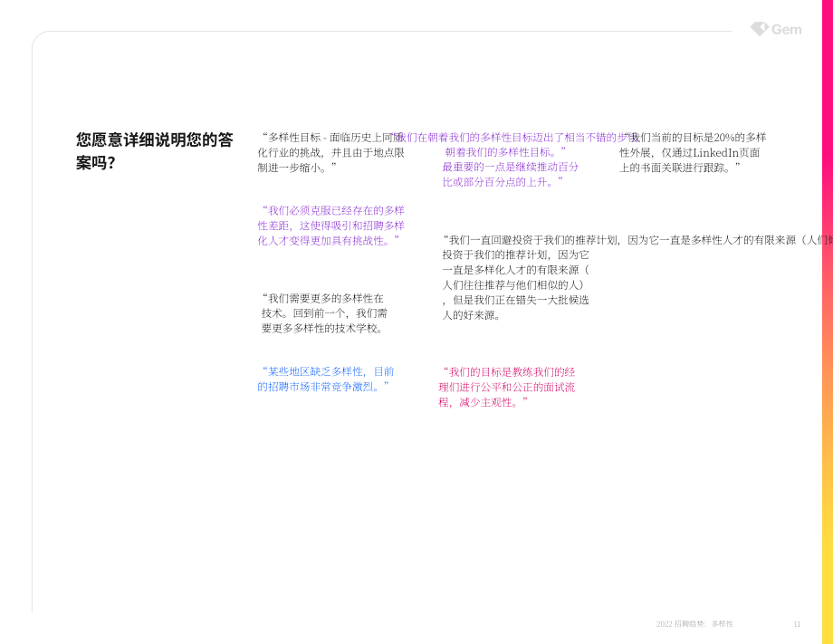833x644 pixels.
Task: Click the quote 我们需要更多的多样性在技术
Action: click(x=324, y=313)
